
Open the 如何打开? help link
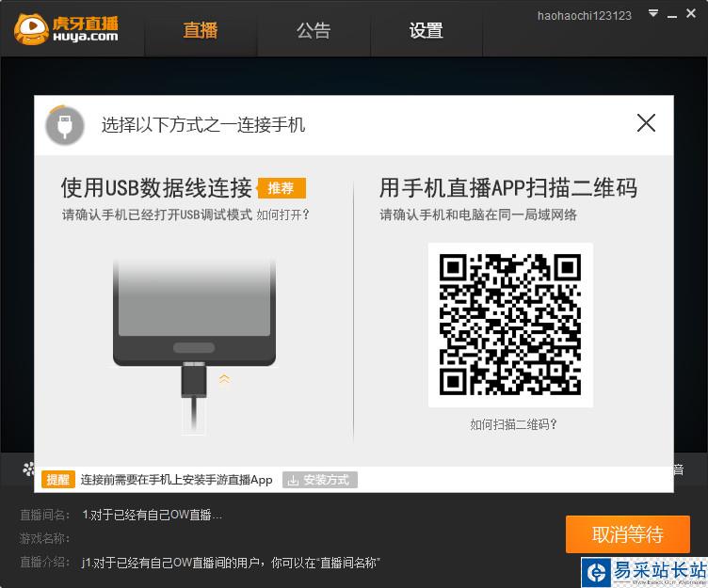(x=282, y=215)
